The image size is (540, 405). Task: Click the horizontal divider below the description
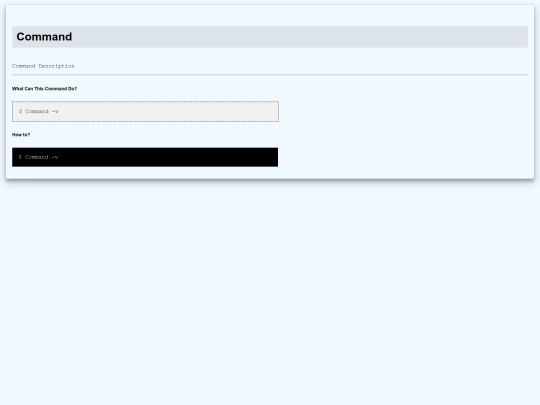(x=270, y=74)
